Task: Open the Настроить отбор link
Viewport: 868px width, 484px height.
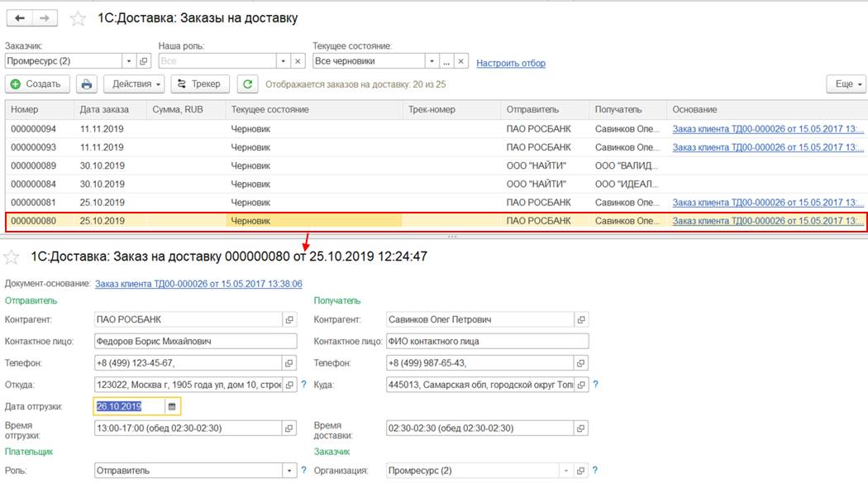Action: point(511,63)
